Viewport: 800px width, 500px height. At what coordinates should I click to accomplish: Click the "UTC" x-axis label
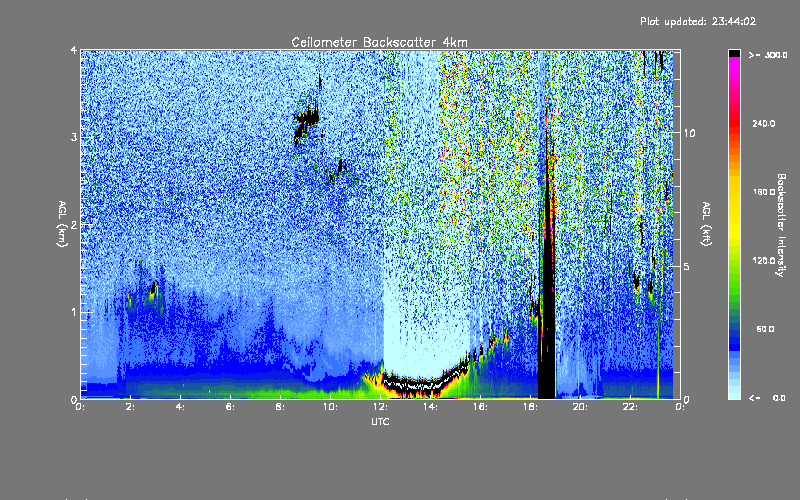380,421
